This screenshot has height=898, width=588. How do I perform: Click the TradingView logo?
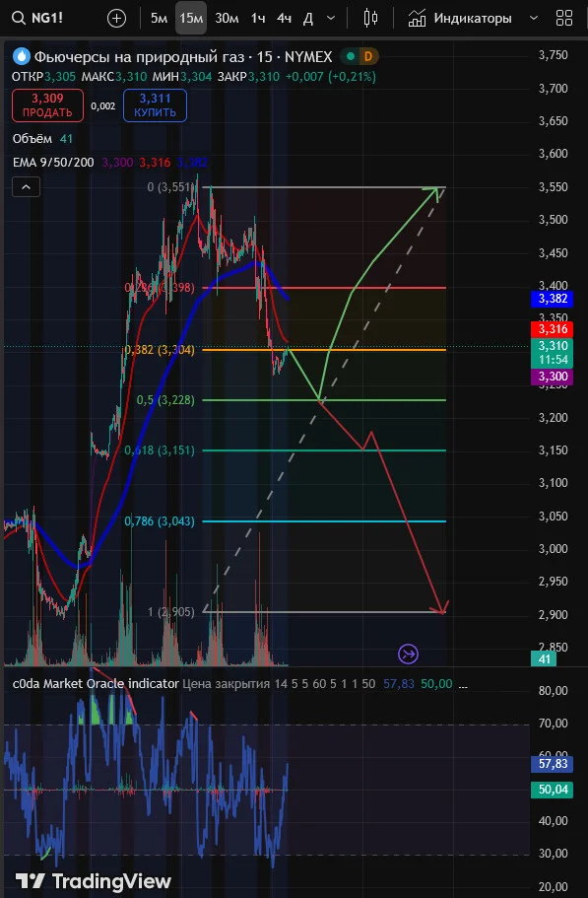pyautogui.click(x=94, y=880)
